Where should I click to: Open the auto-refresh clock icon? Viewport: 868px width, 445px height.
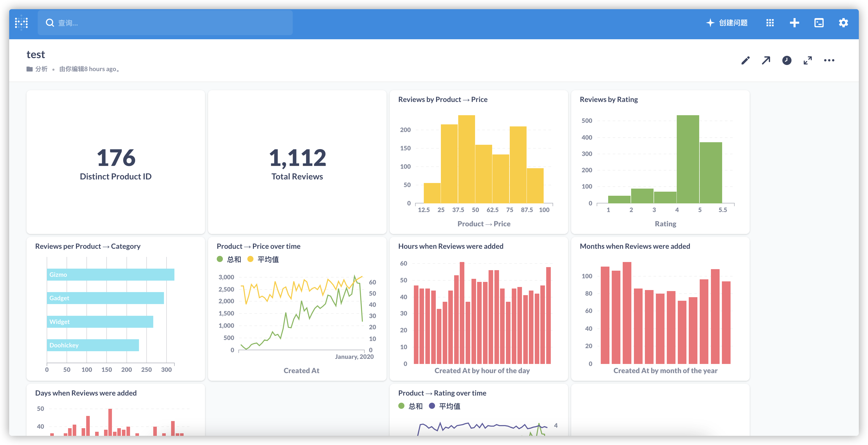click(x=786, y=60)
